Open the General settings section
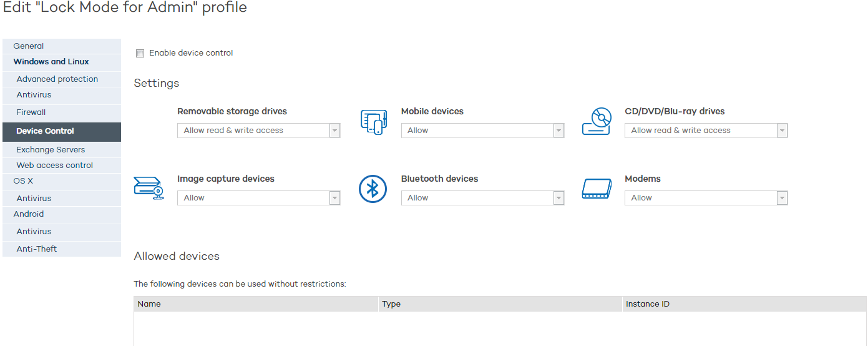 click(x=29, y=46)
